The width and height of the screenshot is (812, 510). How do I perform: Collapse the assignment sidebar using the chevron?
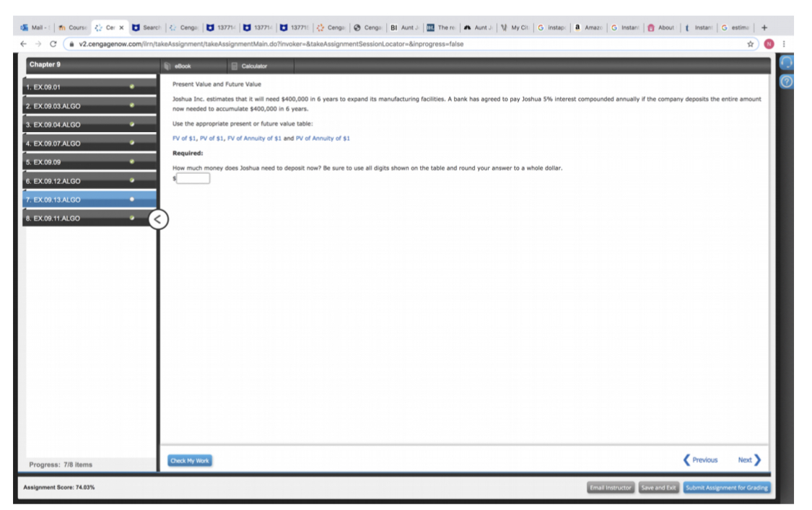(157, 218)
